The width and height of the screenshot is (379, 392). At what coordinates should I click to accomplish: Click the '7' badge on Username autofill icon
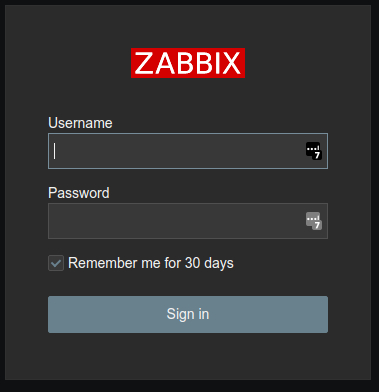click(318, 156)
